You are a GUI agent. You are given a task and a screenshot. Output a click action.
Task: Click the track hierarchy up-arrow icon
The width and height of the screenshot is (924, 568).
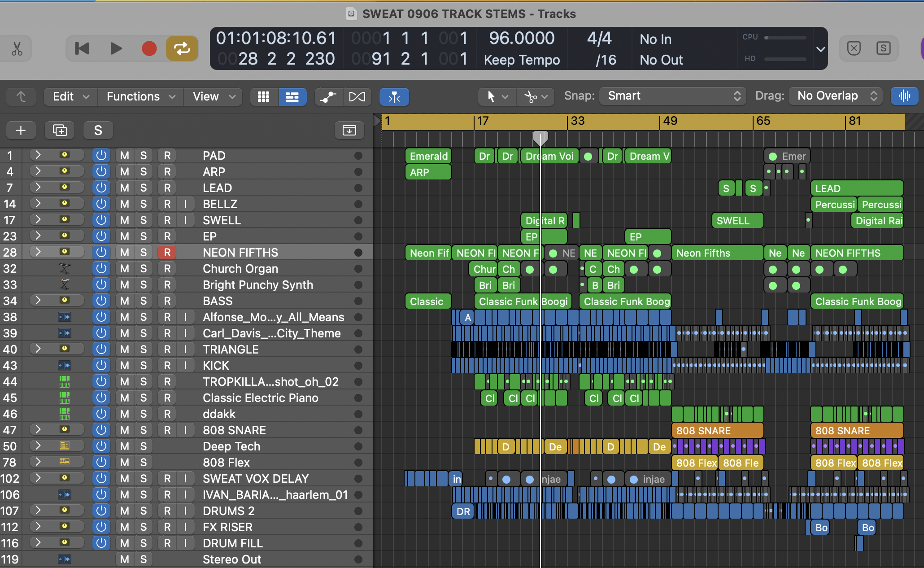click(21, 96)
